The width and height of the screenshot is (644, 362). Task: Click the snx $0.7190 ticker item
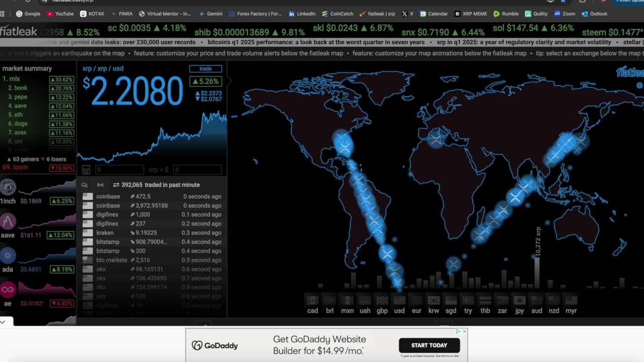click(443, 32)
